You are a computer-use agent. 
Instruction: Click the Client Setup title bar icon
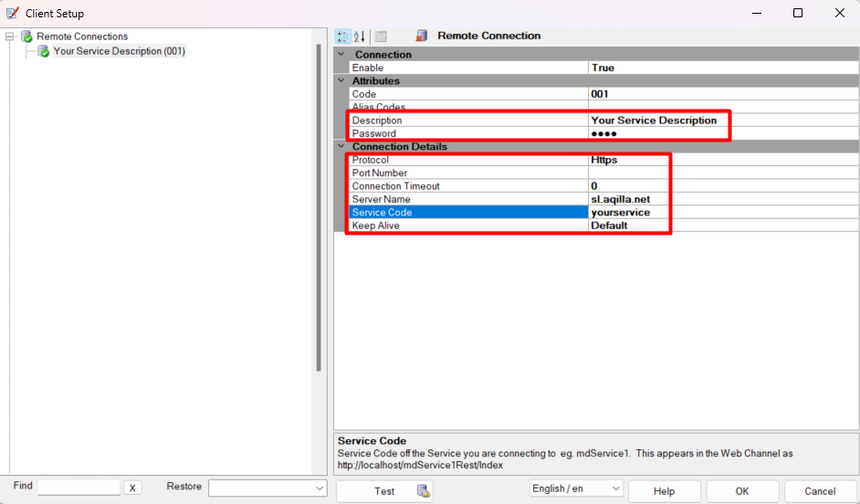coord(13,13)
